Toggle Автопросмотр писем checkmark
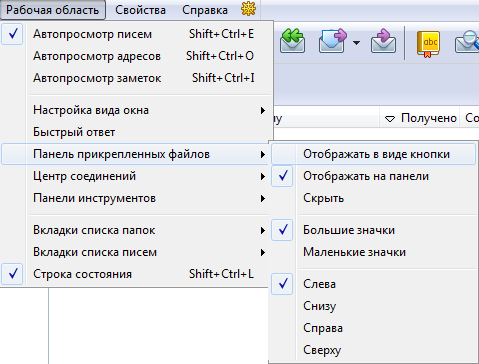The image size is (479, 364). (x=13, y=34)
